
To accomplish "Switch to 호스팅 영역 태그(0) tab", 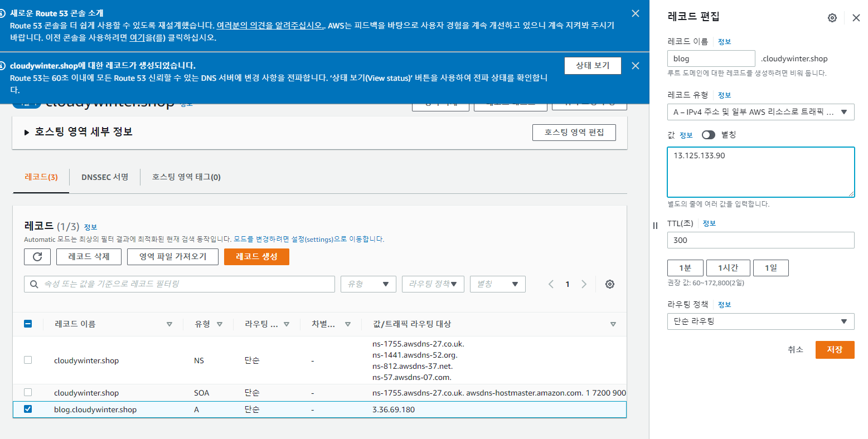I will click(186, 177).
